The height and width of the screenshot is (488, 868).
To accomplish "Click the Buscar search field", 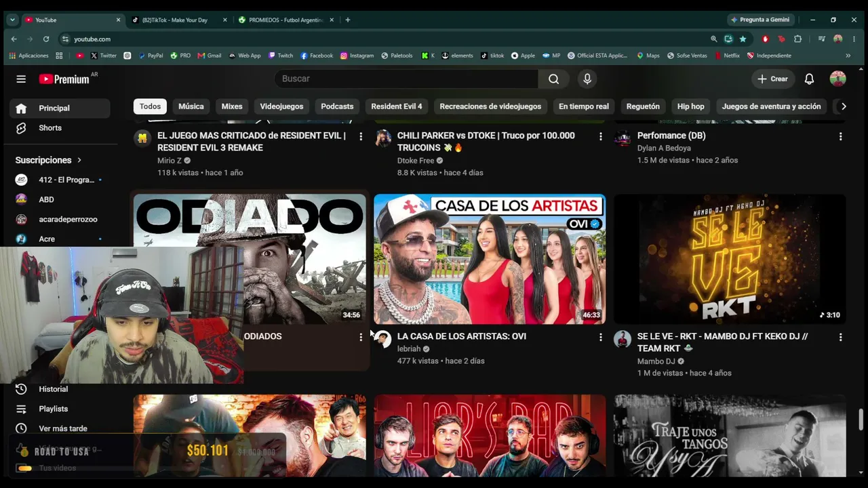I will click(407, 79).
